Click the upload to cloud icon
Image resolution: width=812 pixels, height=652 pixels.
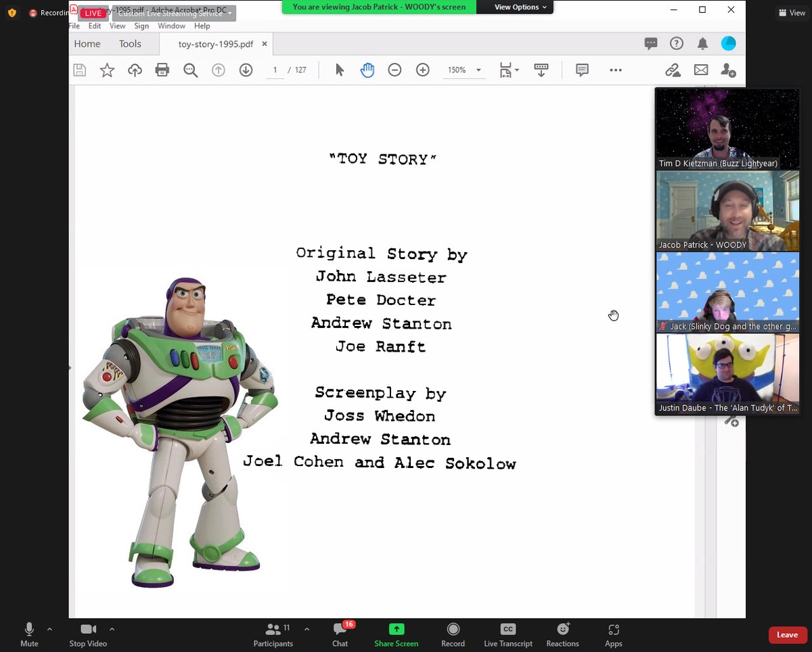tap(135, 70)
